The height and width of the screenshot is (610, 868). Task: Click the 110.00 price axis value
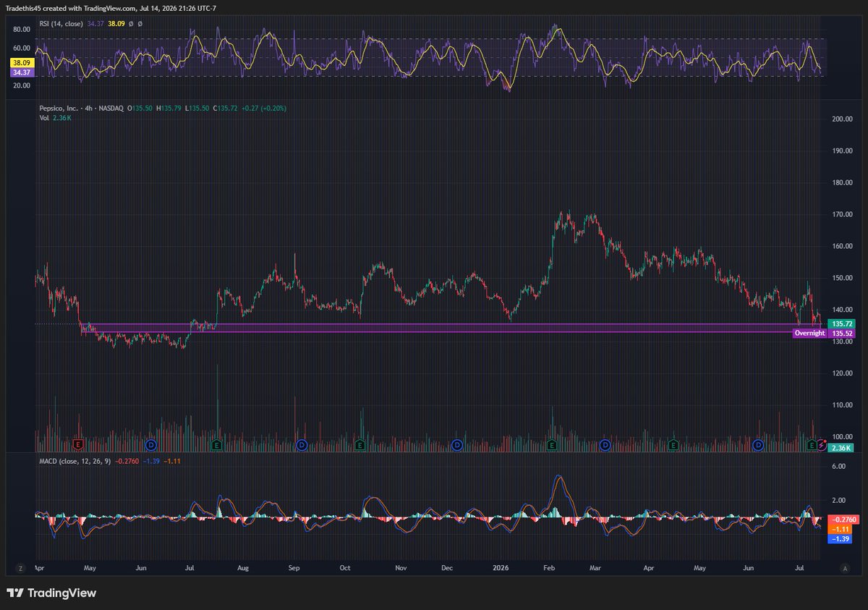coord(842,405)
